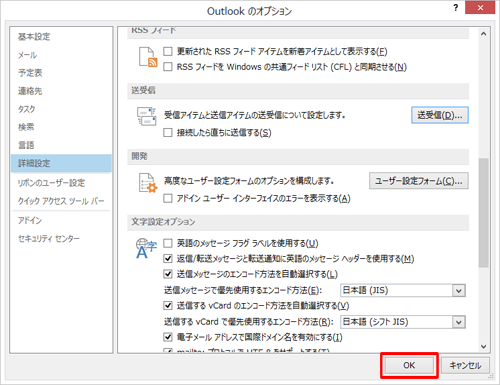Select メール category in sidebar
500x385 pixels.
click(61, 55)
